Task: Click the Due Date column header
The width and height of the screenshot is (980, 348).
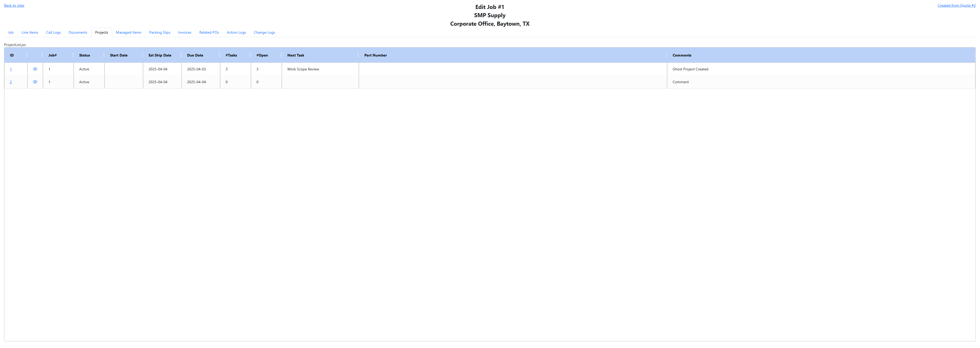Action: [x=195, y=55]
